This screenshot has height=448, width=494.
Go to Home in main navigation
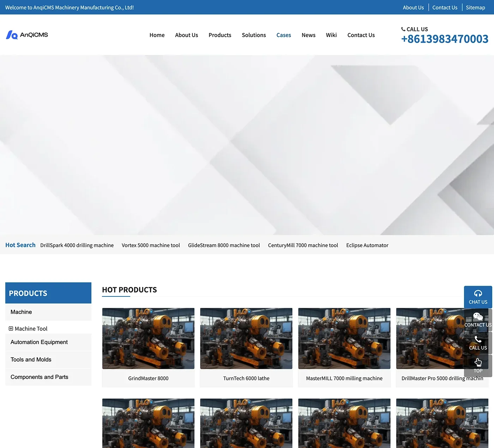coord(157,35)
